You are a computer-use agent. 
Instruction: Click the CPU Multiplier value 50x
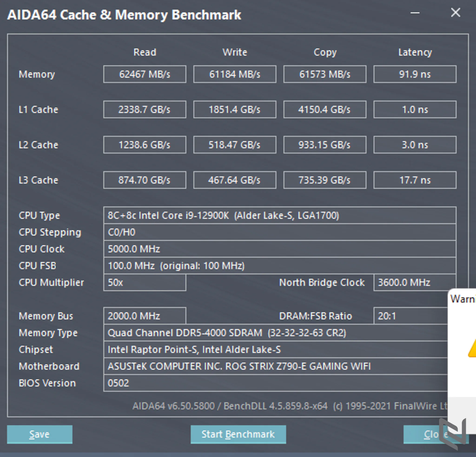145,283
